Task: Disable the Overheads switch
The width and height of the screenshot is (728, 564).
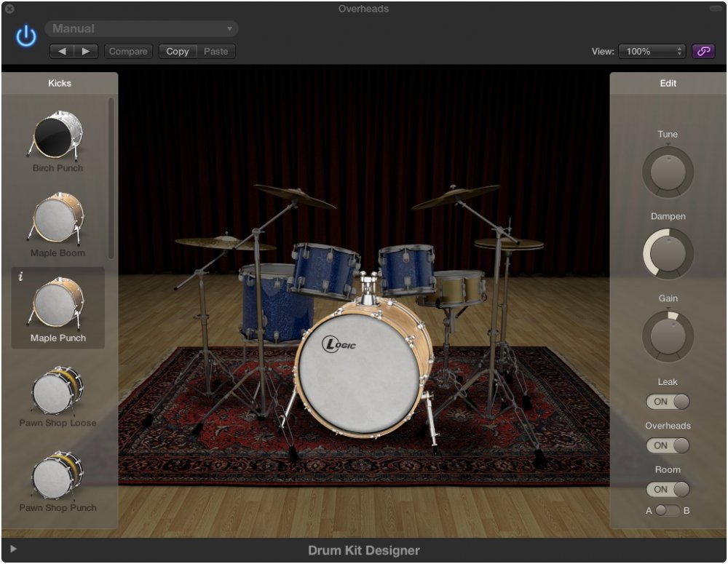Action: [x=668, y=445]
